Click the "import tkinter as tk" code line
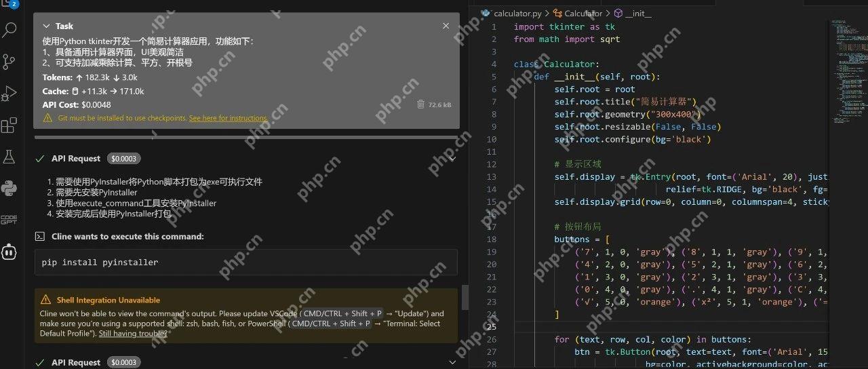The image size is (868, 369). click(x=564, y=26)
